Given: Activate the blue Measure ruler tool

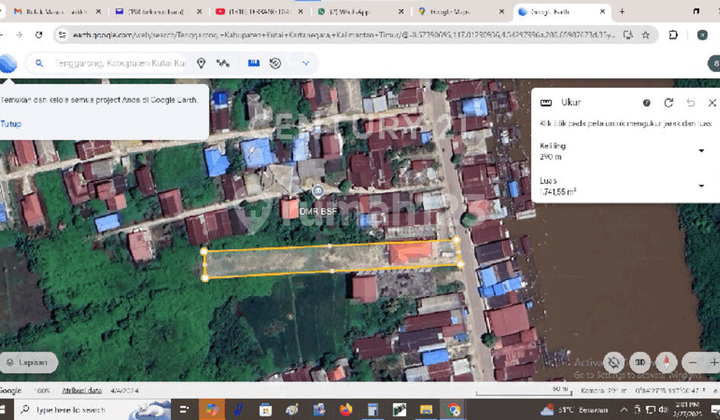Looking at the screenshot, I should pos(253,63).
